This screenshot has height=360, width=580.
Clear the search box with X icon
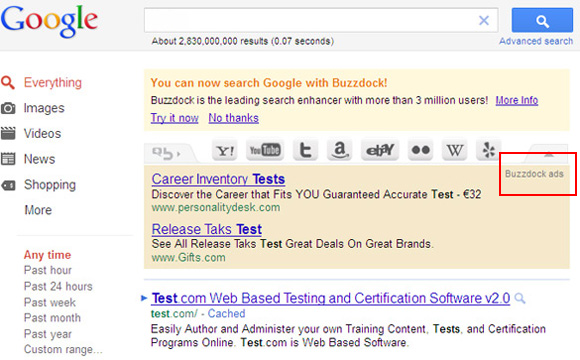484,20
